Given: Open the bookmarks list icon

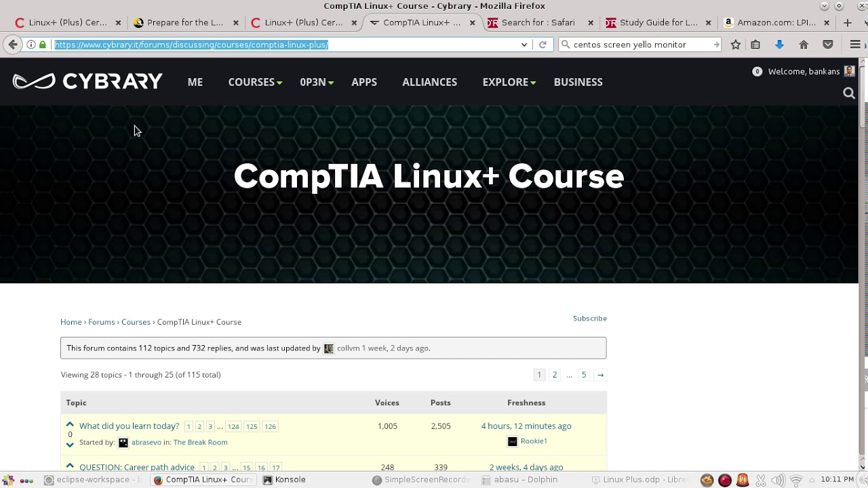Looking at the screenshot, I should [x=755, y=45].
